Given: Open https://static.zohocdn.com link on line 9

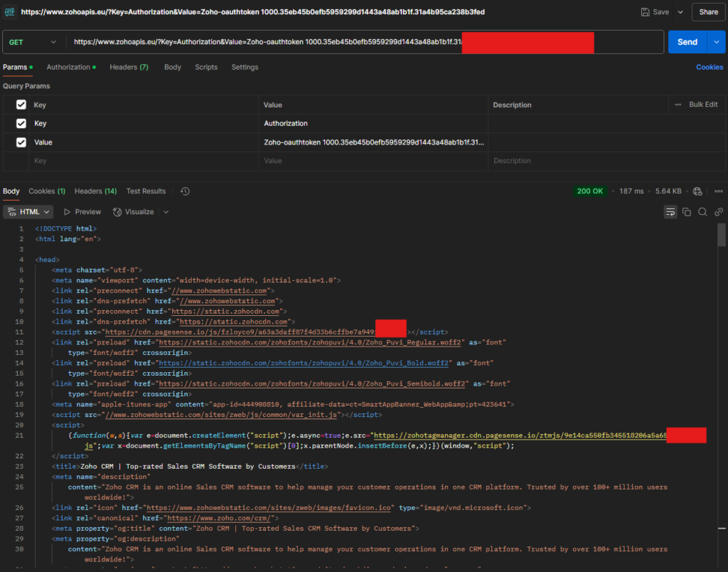Looking at the screenshot, I should point(225,312).
